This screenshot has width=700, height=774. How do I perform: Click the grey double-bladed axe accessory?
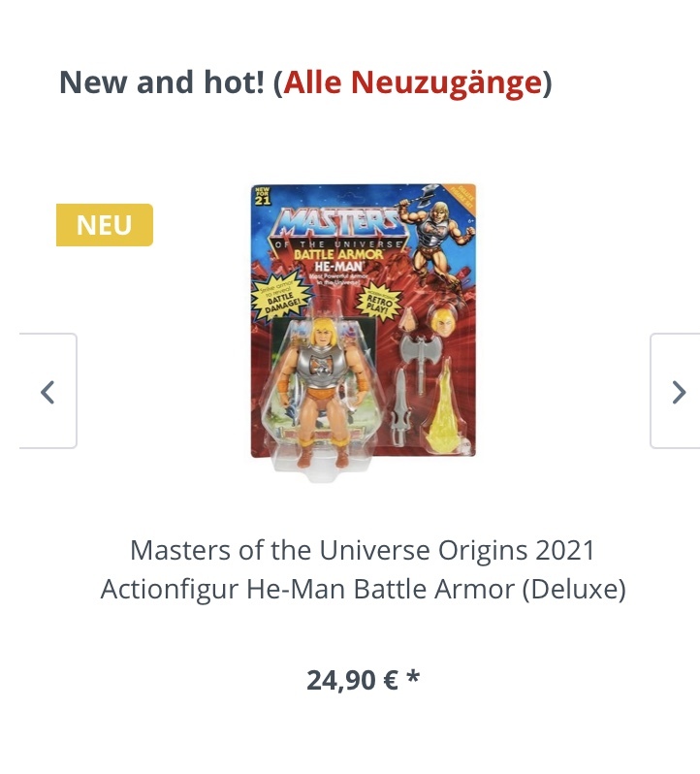click(419, 359)
